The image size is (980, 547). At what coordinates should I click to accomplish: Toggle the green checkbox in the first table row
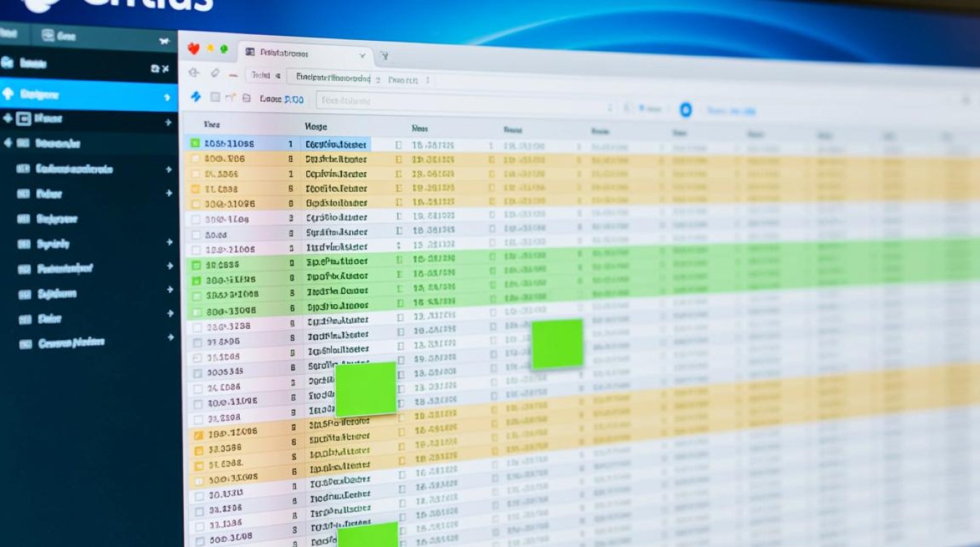click(x=195, y=144)
